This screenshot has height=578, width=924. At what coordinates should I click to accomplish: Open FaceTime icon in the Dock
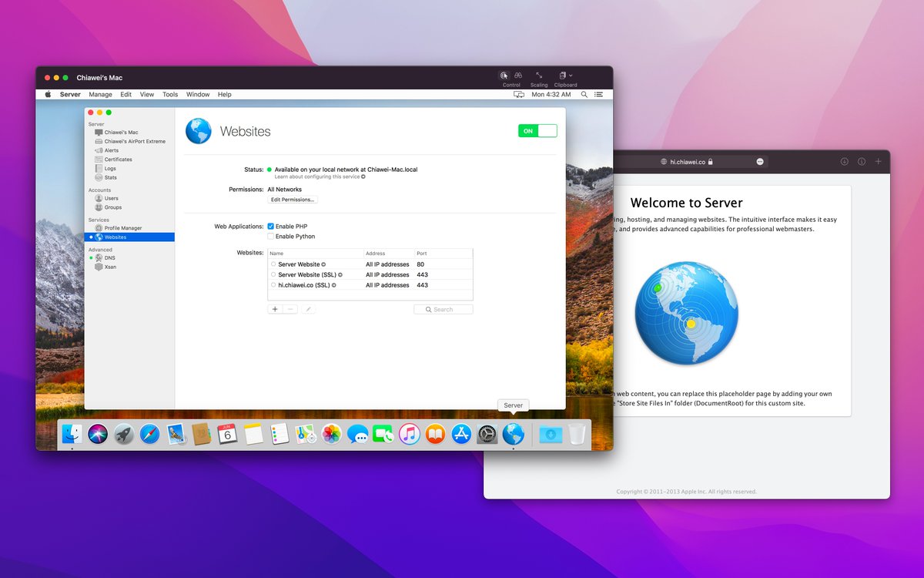pos(383,434)
